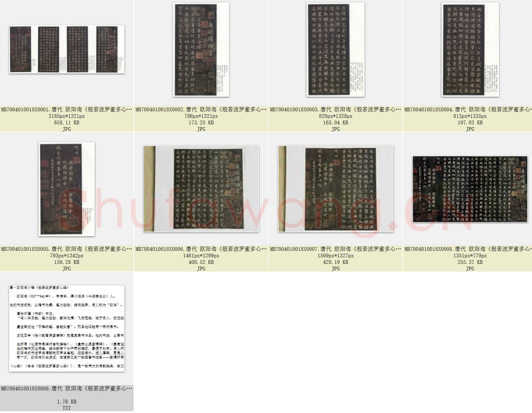
Task: Pick the MB7004010018X0008 file name
Action: click(468, 249)
